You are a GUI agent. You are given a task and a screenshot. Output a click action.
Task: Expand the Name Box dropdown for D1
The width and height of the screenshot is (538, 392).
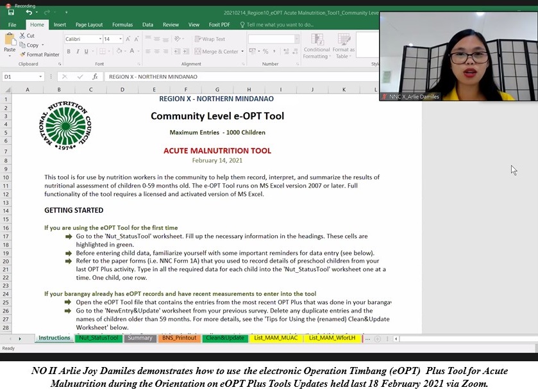tap(41, 77)
